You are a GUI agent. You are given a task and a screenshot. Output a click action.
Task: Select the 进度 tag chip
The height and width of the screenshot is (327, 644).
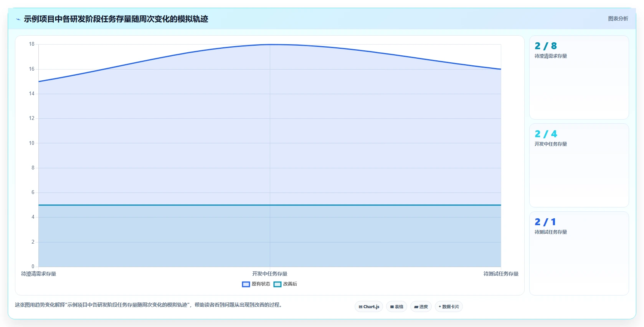coord(421,307)
